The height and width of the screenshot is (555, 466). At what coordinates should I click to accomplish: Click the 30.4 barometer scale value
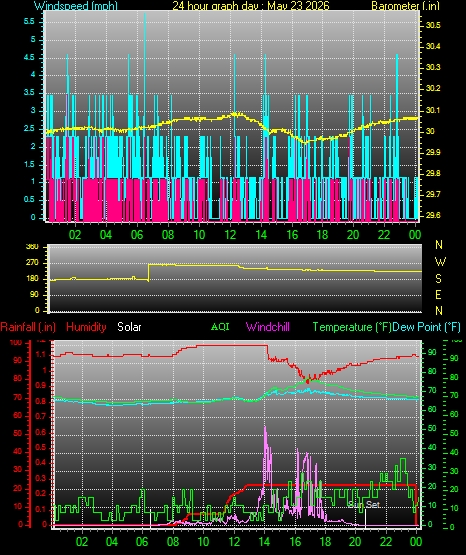[x=433, y=46]
